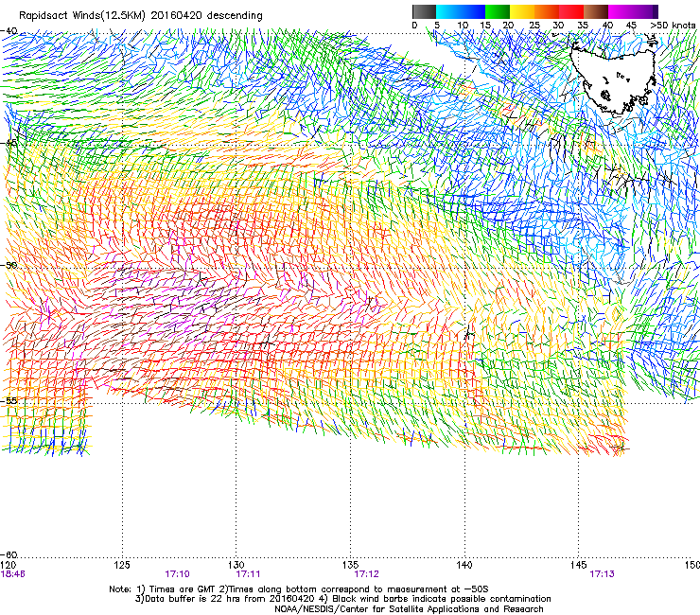The height and width of the screenshot is (615, 700).
Task: Click the '20160420 descending' title text
Action: tap(207, 16)
